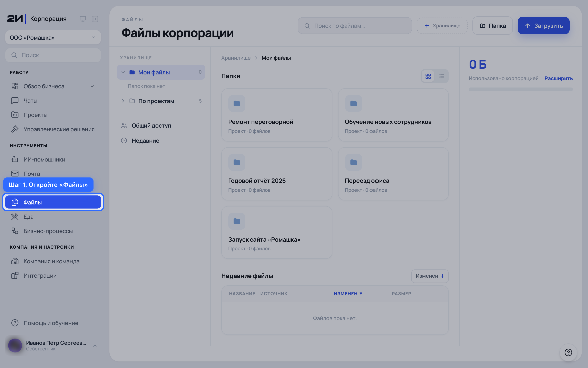
Task: Open the Изменён sort dropdown
Action: click(430, 276)
